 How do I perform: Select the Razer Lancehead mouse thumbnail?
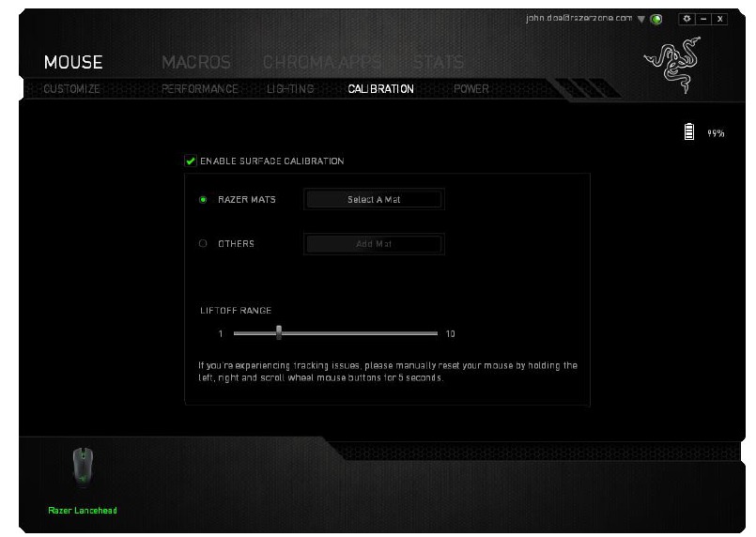click(x=83, y=467)
